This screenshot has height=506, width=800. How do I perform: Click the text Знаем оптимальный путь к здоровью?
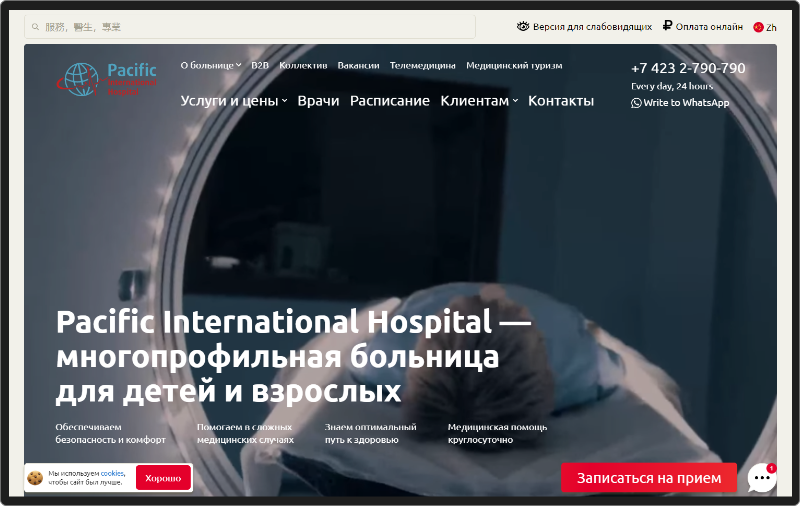coord(370,433)
